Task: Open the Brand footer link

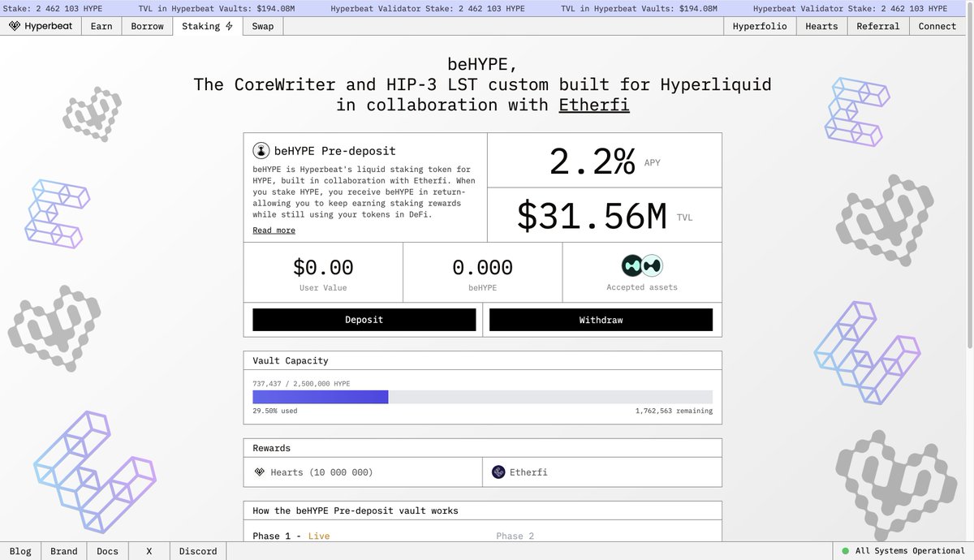Action: tap(64, 551)
